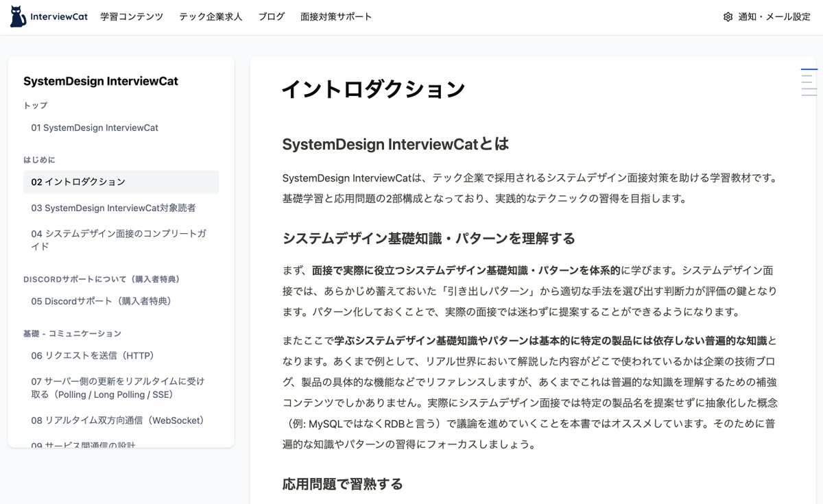This screenshot has width=823, height=504.
Task: Open 面接対策サポート in the top navigation
Action: 336,17
